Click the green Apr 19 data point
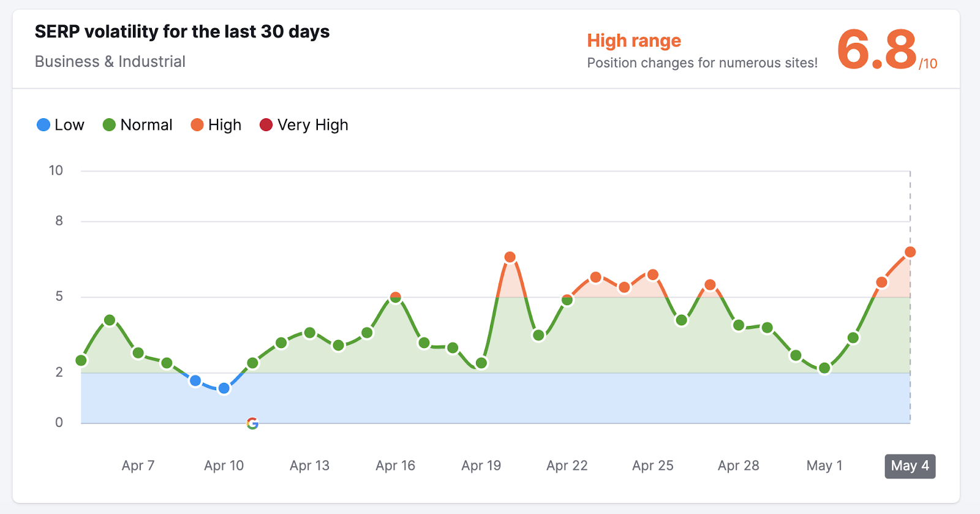The width and height of the screenshot is (980, 514). pyautogui.click(x=481, y=363)
